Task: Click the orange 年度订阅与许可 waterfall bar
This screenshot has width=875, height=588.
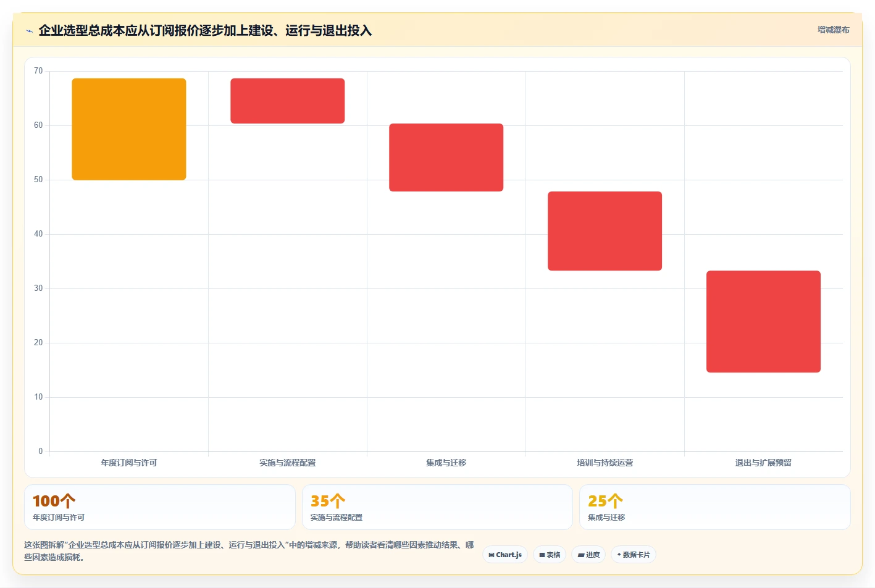Action: click(x=129, y=129)
